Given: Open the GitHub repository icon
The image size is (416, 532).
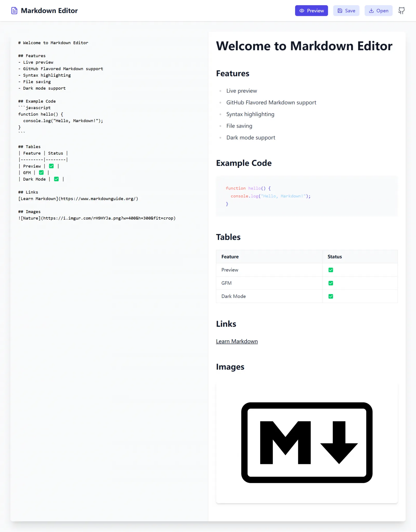Looking at the screenshot, I should [x=401, y=11].
